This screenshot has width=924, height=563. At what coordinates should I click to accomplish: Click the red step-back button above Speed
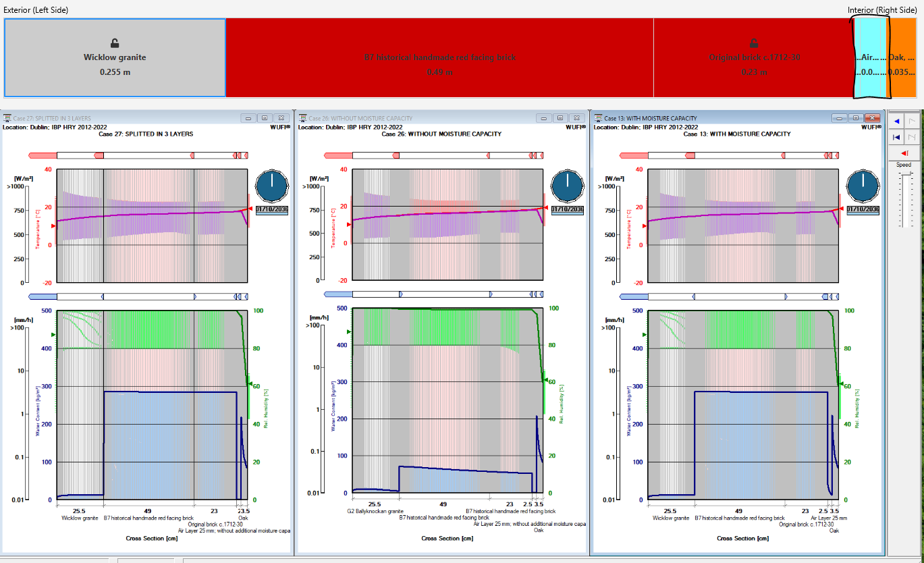click(904, 153)
